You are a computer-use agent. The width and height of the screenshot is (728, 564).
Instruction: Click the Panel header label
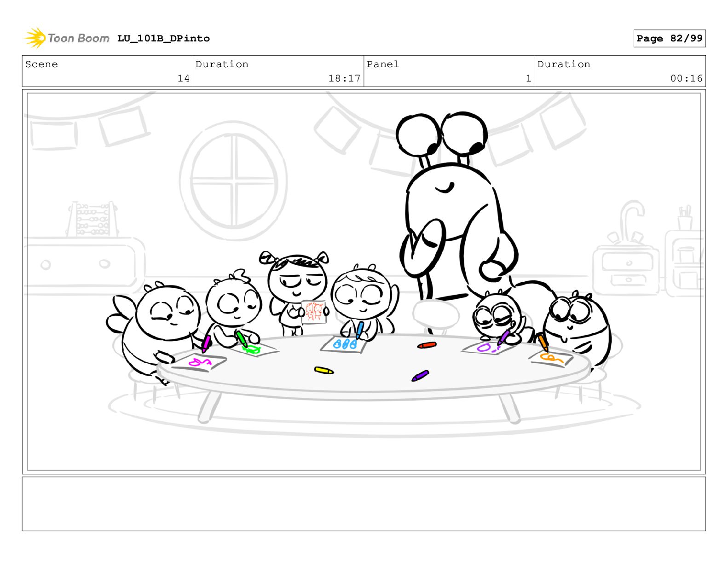click(383, 64)
